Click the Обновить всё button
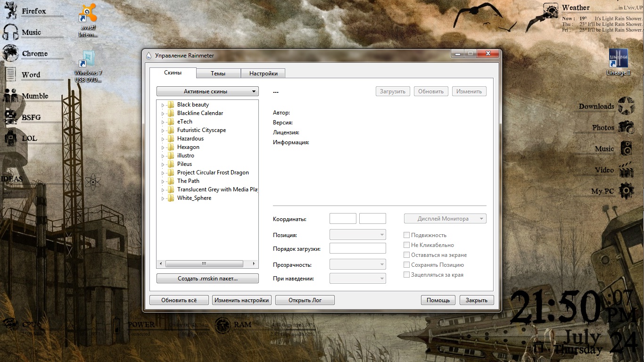644x362 pixels. point(179,300)
